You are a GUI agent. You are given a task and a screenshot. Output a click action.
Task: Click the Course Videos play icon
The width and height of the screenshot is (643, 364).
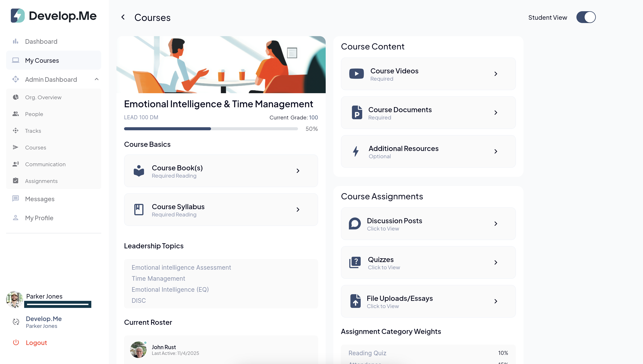(356, 74)
